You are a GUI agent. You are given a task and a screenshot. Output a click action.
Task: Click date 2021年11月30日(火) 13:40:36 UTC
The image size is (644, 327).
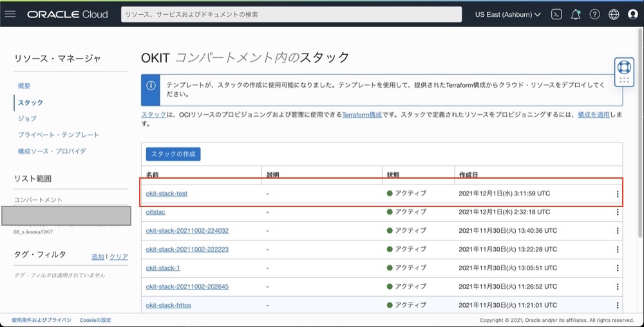click(508, 230)
